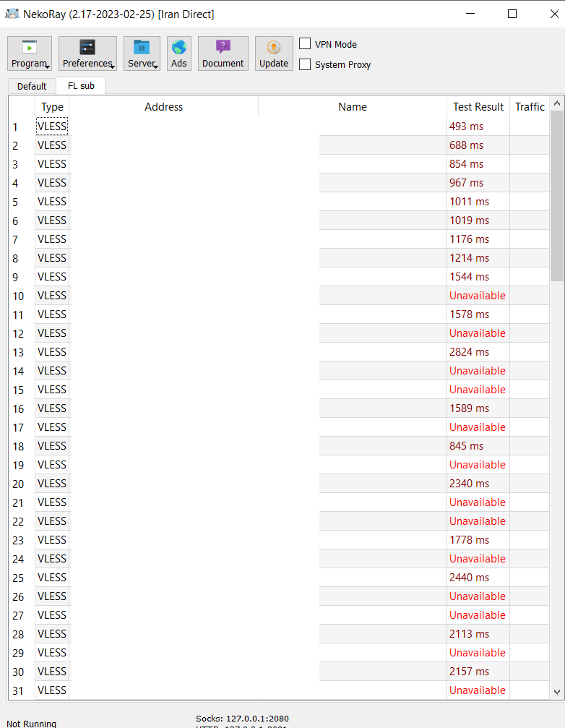Enable VPN Mode
The width and height of the screenshot is (565, 728).
(304, 43)
